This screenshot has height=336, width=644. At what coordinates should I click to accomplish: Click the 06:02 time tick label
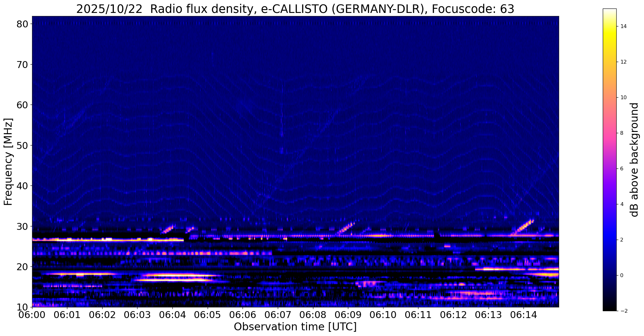pos(102,314)
